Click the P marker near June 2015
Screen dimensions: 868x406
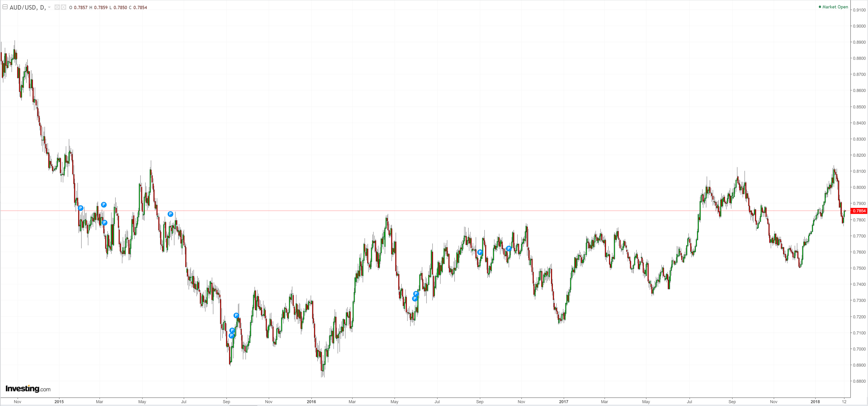click(x=171, y=214)
